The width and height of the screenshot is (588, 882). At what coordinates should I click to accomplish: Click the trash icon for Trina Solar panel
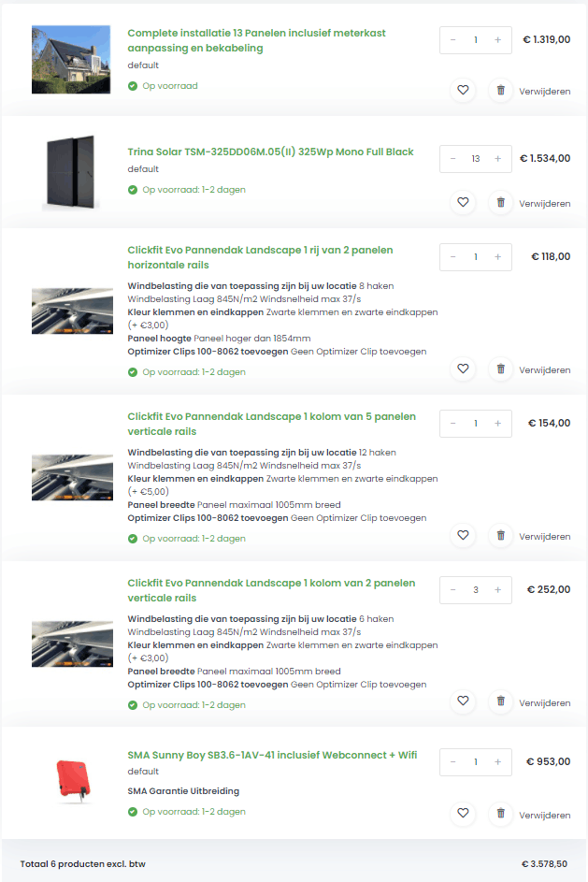(500, 202)
